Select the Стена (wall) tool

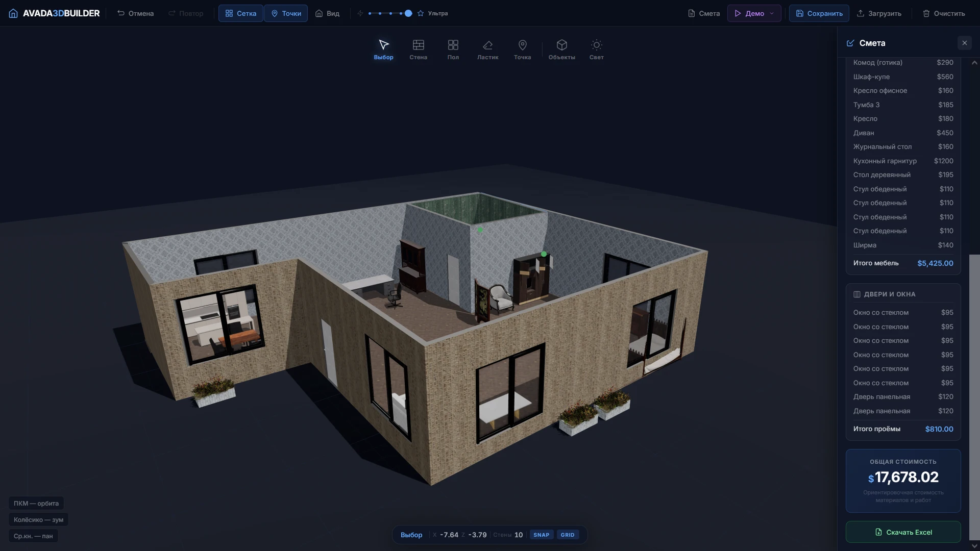point(418,49)
